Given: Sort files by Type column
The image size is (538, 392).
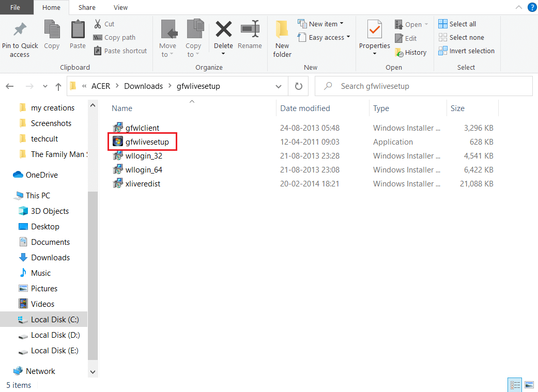Looking at the screenshot, I should click(408, 108).
